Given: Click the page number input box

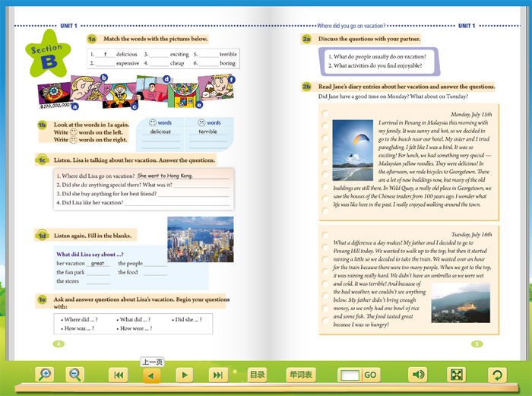Looking at the screenshot, I should [350, 375].
